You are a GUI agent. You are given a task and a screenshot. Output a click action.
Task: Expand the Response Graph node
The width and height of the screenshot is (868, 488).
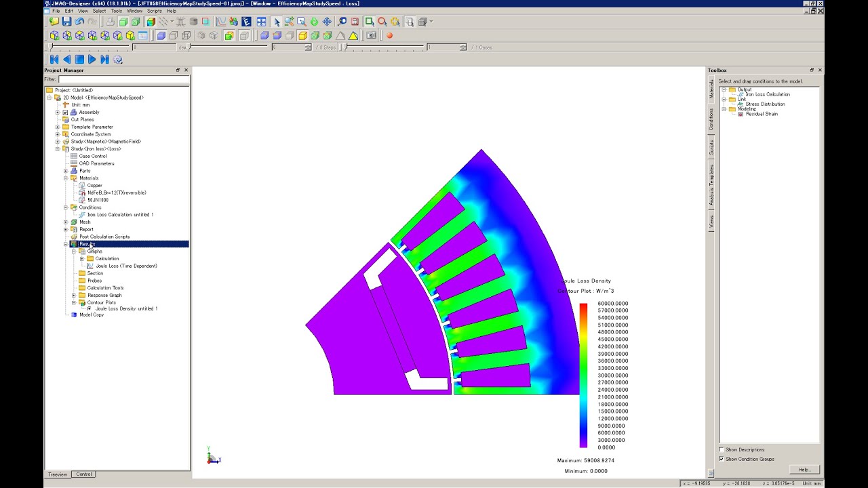click(x=74, y=295)
